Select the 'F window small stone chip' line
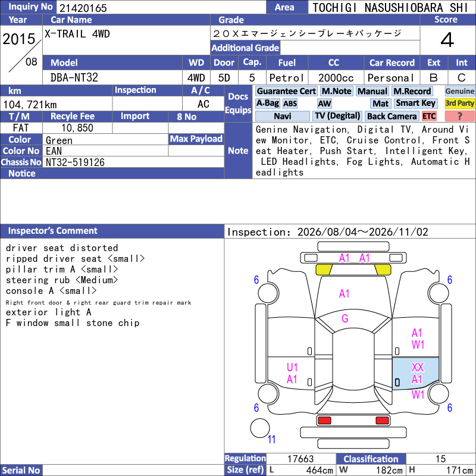Viewport: 476px width, 476px height. [72, 322]
